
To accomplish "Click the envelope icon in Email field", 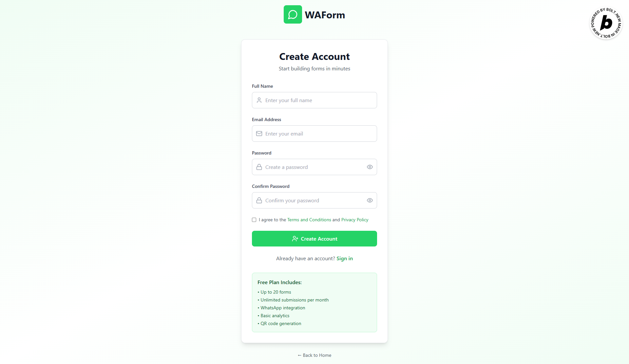I will coord(259,134).
